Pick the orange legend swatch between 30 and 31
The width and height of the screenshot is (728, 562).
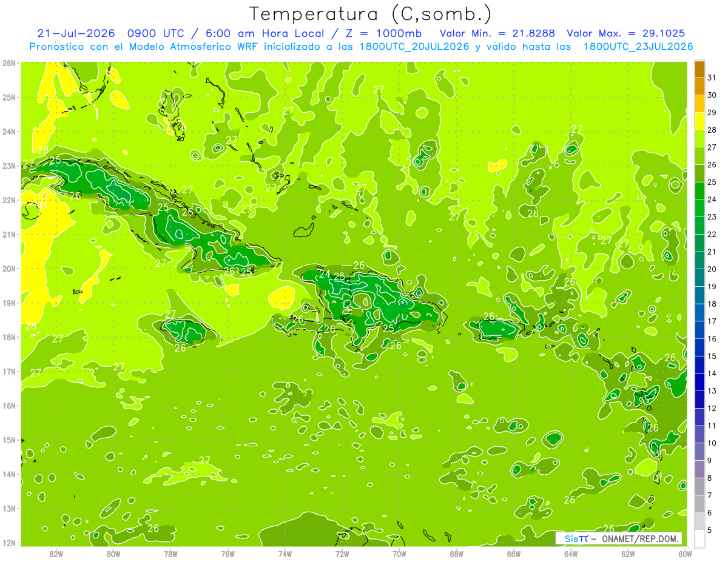[x=699, y=87]
